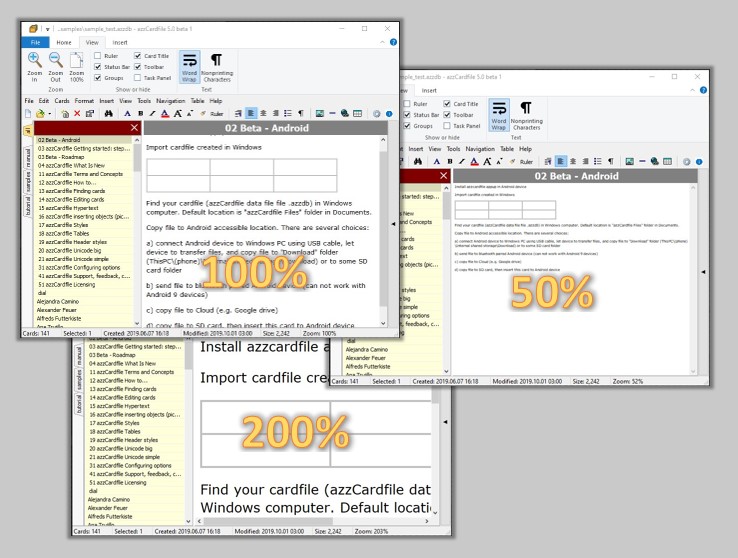Click the align right icon in 100% window toolbar
Viewport: 738px width, 558px height.
[275, 113]
